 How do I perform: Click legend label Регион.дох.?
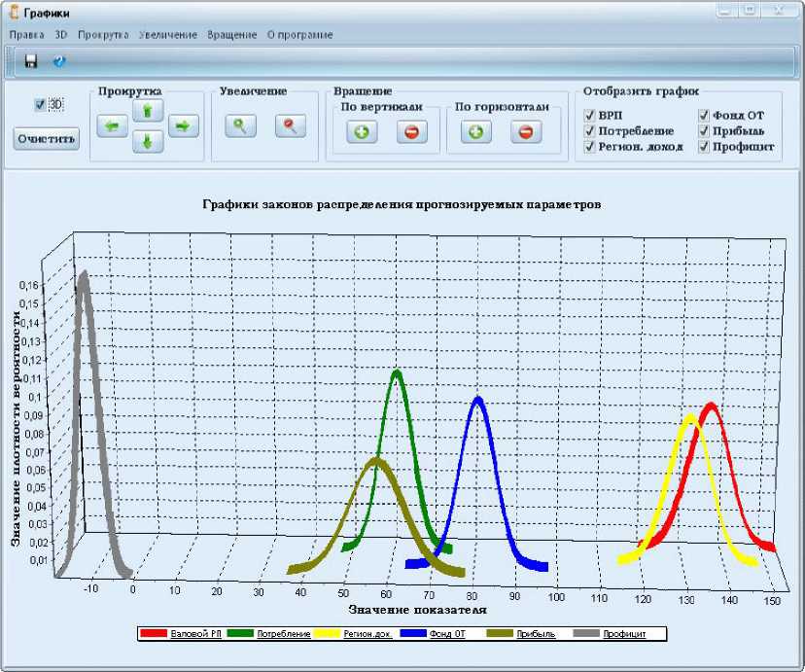tap(367, 634)
